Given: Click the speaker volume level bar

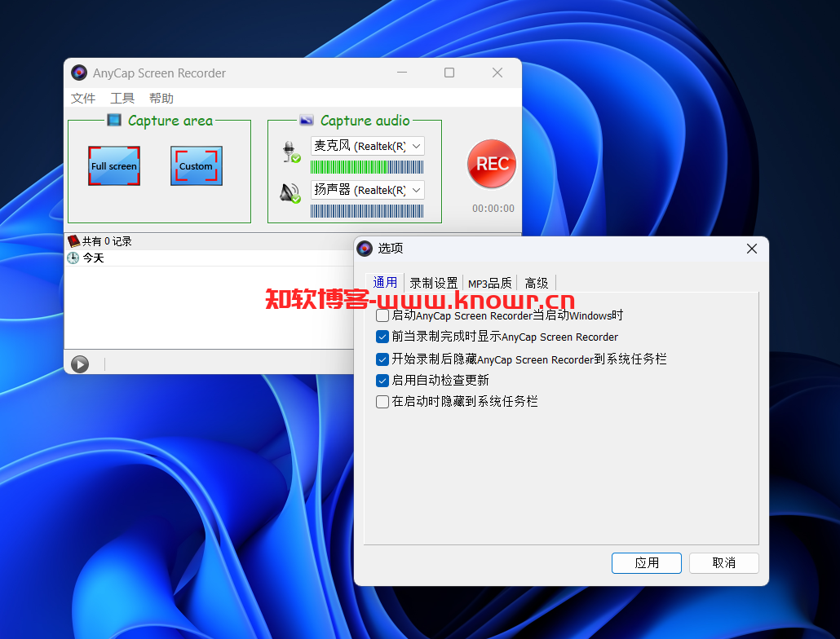Looking at the screenshot, I should point(367,211).
